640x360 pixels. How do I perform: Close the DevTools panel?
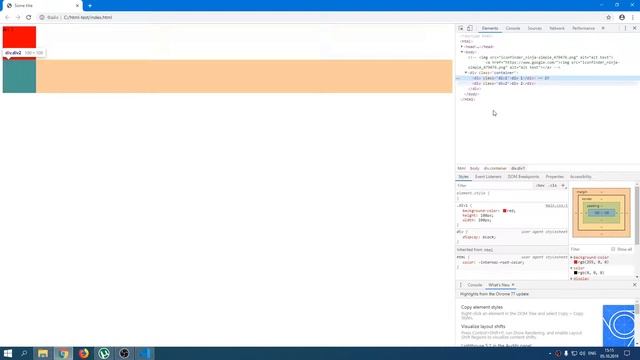(634, 28)
